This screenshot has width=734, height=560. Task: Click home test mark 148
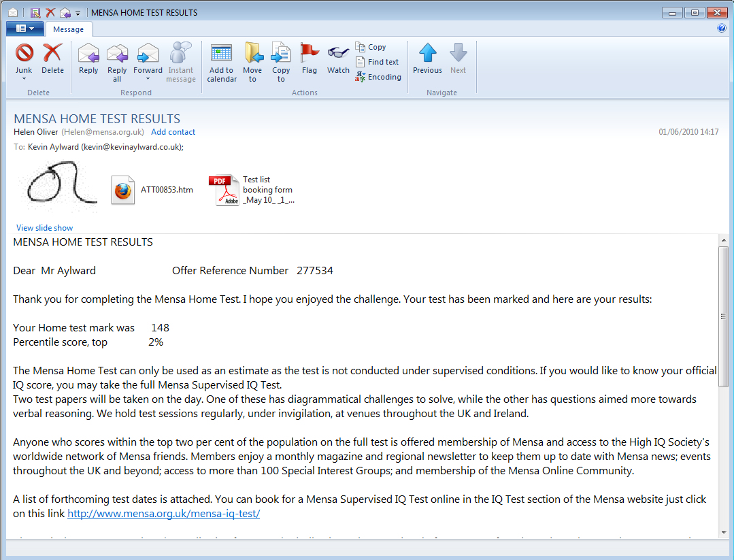160,328
